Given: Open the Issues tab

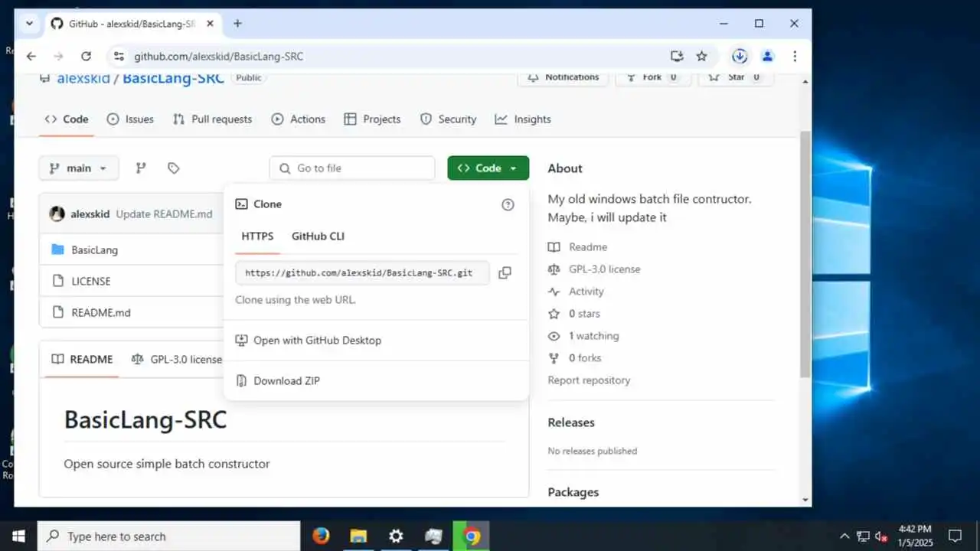Looking at the screenshot, I should [x=130, y=119].
